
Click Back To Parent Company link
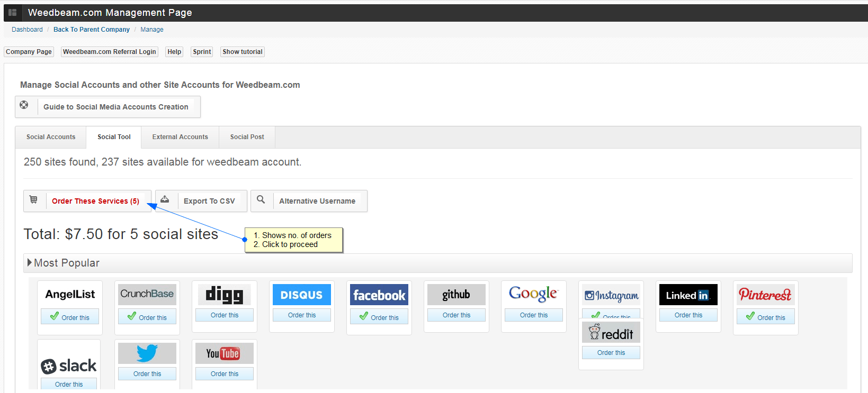92,30
